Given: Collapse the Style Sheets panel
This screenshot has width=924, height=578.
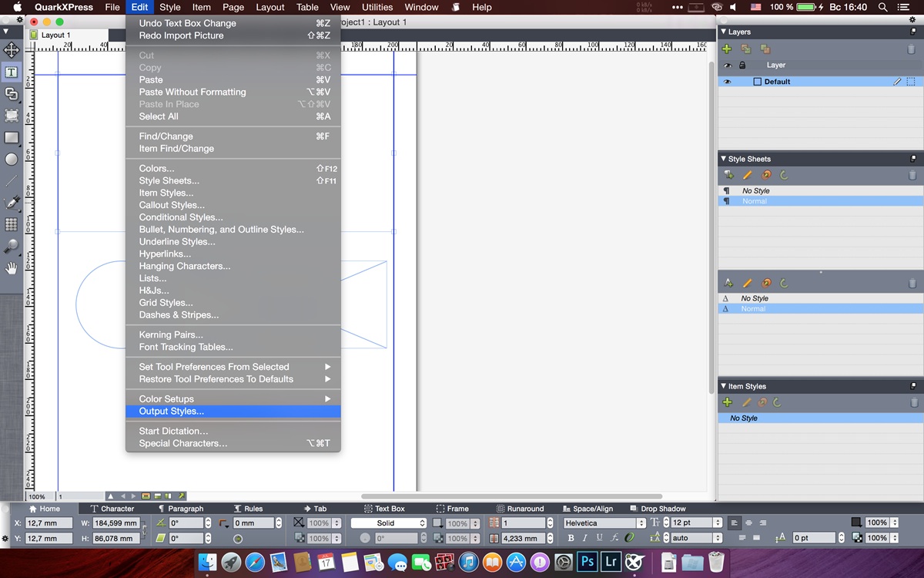Looking at the screenshot, I should (723, 159).
